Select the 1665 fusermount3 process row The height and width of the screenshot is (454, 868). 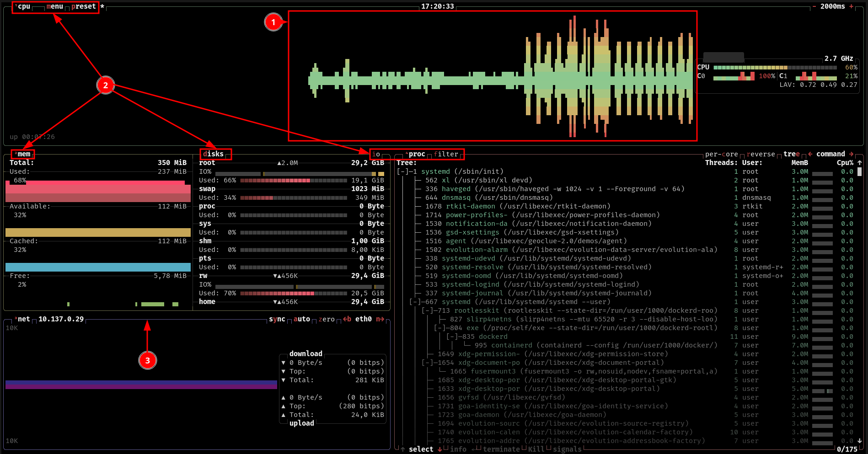pos(626,371)
